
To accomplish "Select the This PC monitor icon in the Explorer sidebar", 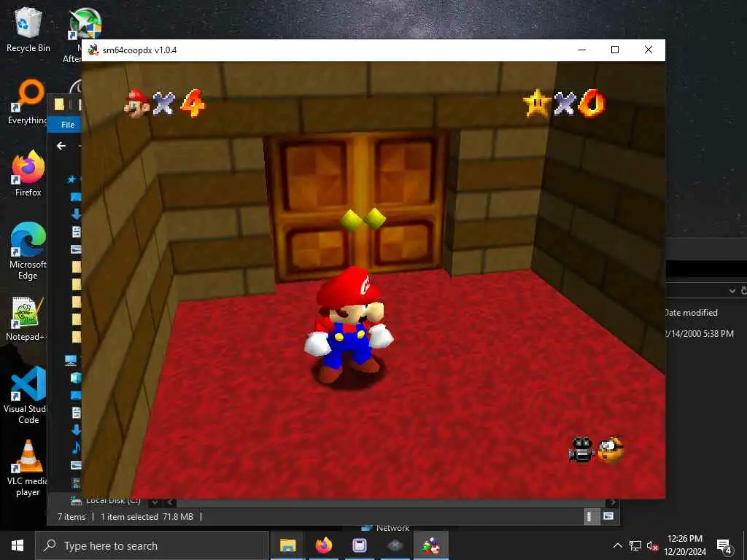I will 71,360.
